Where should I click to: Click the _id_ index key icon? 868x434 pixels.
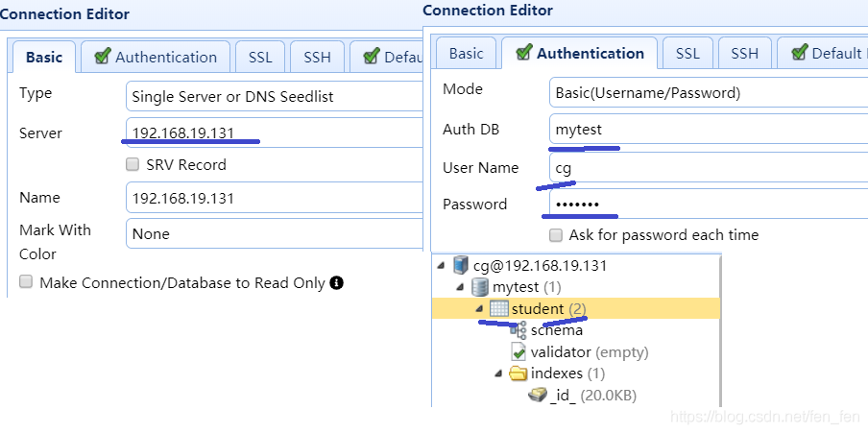(x=538, y=396)
